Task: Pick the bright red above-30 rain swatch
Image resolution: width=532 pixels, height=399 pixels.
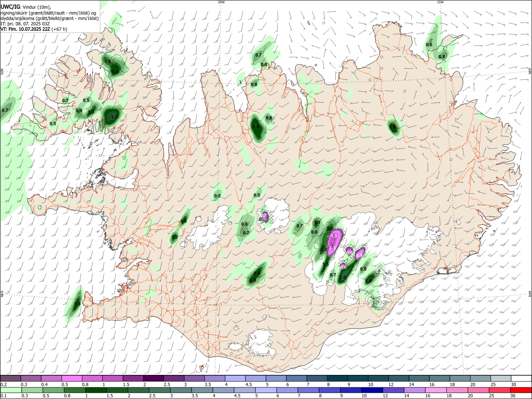Action: pos(520,390)
